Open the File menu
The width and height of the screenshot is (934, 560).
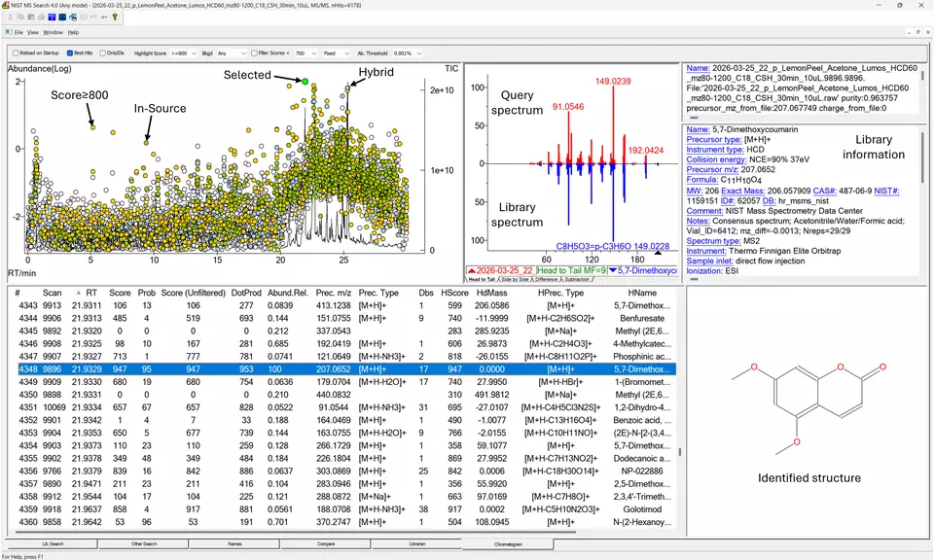click(18, 32)
